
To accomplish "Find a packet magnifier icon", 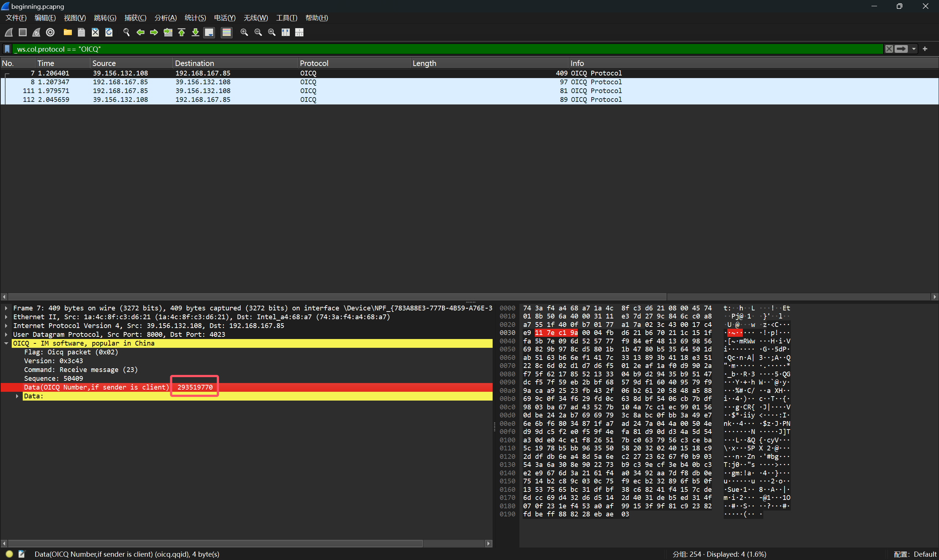I will click(x=127, y=33).
